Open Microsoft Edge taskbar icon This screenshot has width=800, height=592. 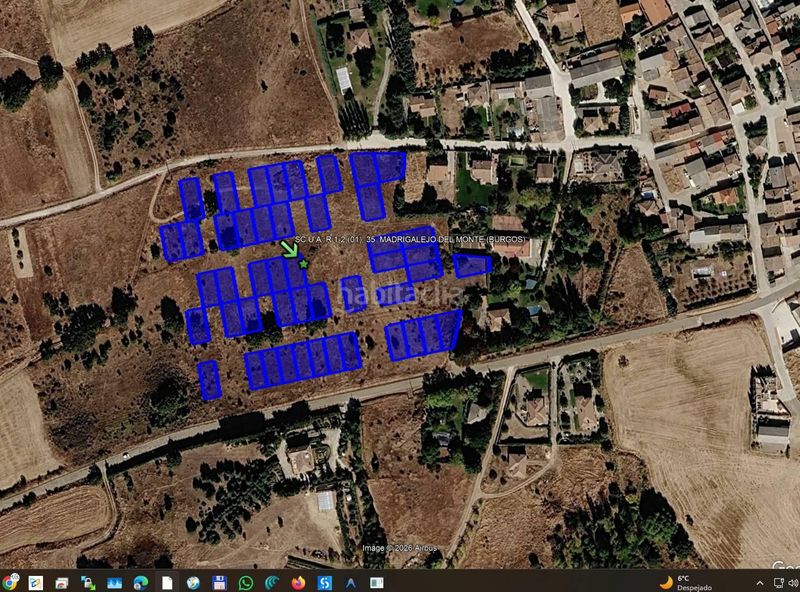(x=141, y=583)
